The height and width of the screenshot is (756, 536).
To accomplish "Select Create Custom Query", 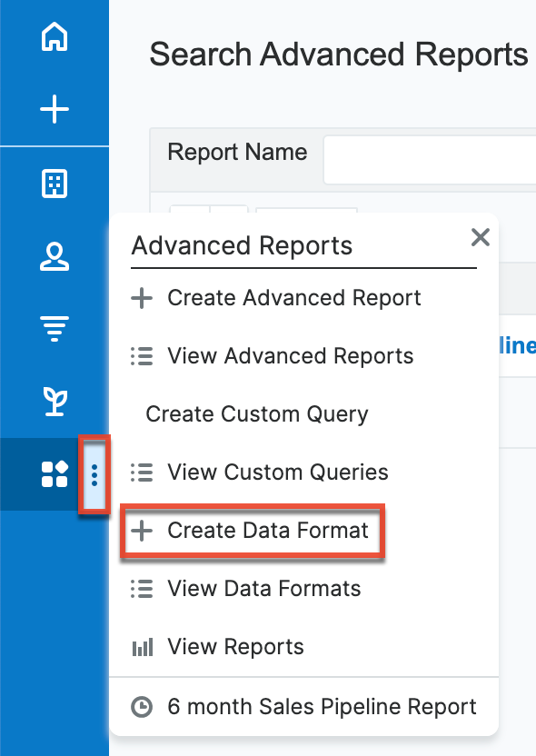I will coord(257,413).
